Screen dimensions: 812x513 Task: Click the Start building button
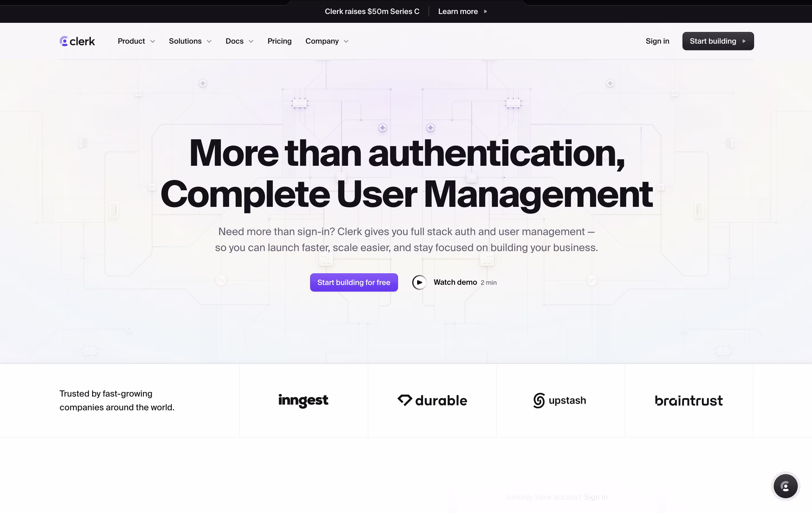(x=718, y=41)
